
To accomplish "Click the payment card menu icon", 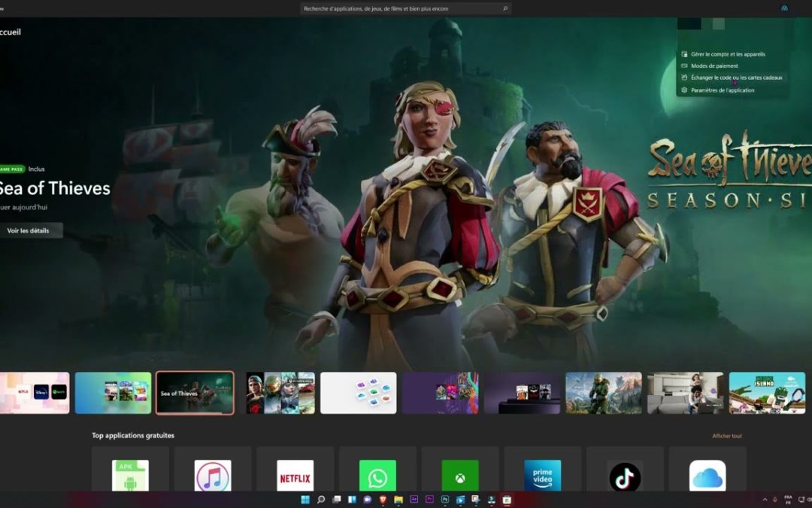I will click(x=684, y=65).
